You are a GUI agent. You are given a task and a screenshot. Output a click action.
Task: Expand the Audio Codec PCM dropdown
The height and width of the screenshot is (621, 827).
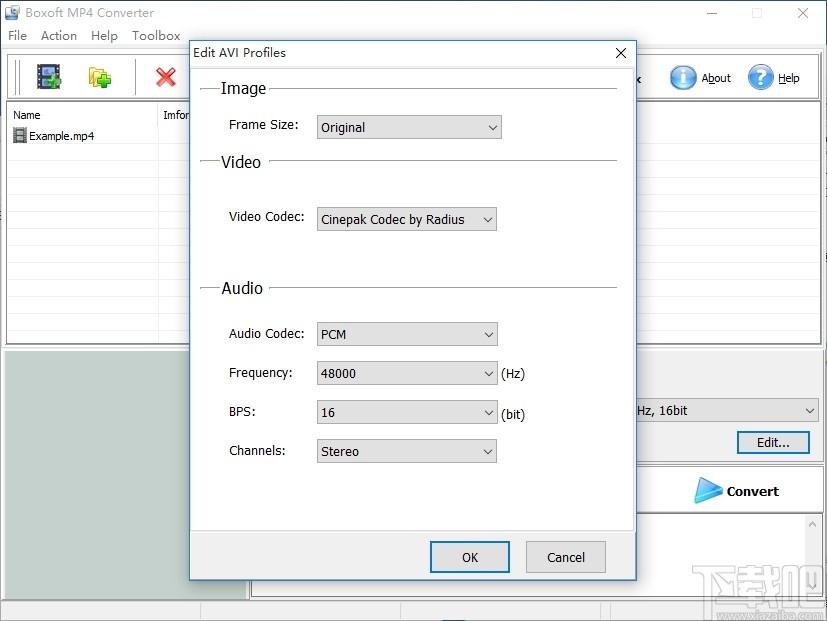407,334
